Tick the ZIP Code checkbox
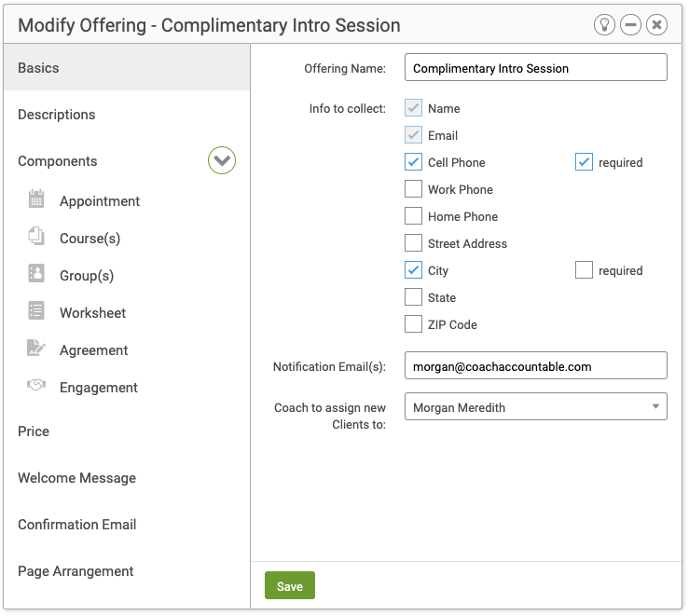Image resolution: width=689 pixels, height=616 pixels. pos(413,324)
